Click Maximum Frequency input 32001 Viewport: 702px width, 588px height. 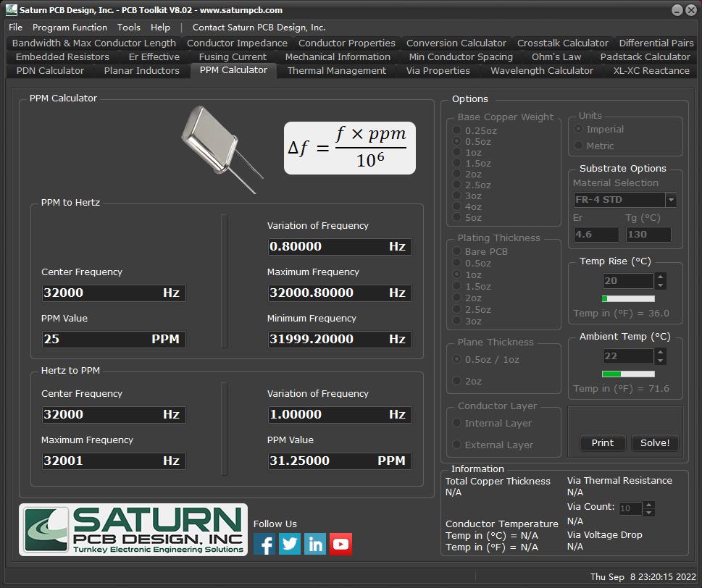[x=114, y=461]
